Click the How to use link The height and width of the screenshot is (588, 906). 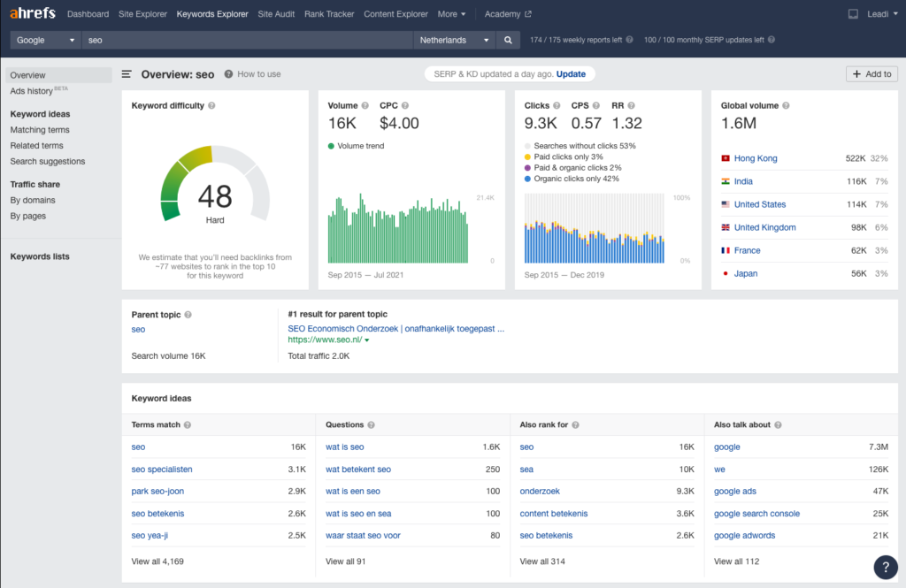tap(259, 74)
